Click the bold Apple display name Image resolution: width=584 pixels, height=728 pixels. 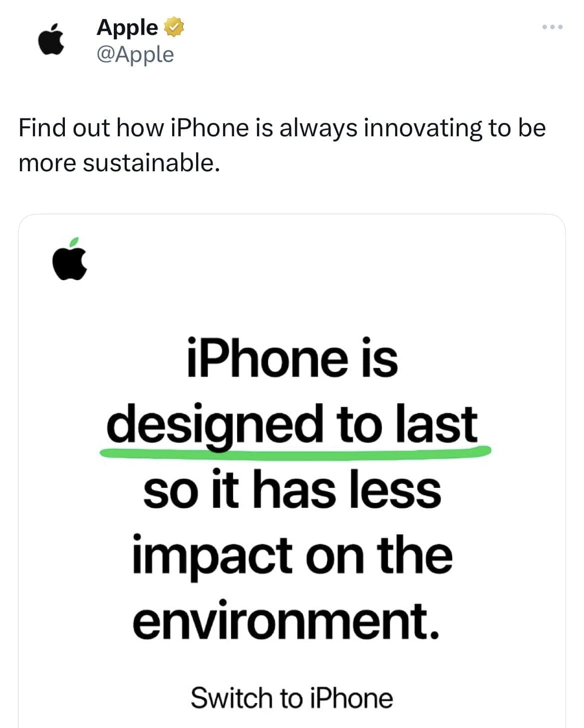click(127, 27)
